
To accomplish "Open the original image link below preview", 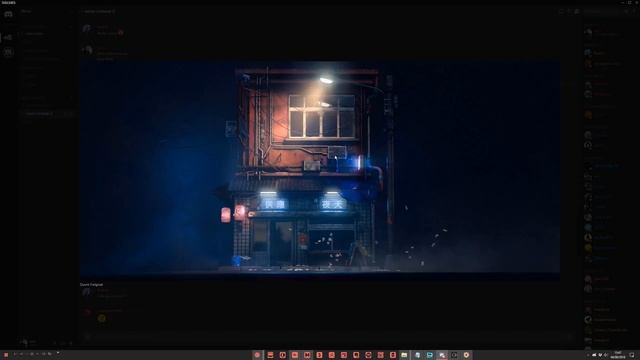I will (x=91, y=284).
